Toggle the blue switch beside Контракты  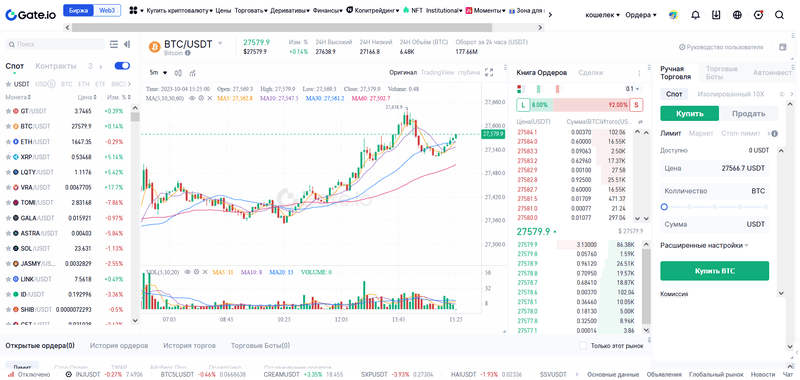coord(122,66)
